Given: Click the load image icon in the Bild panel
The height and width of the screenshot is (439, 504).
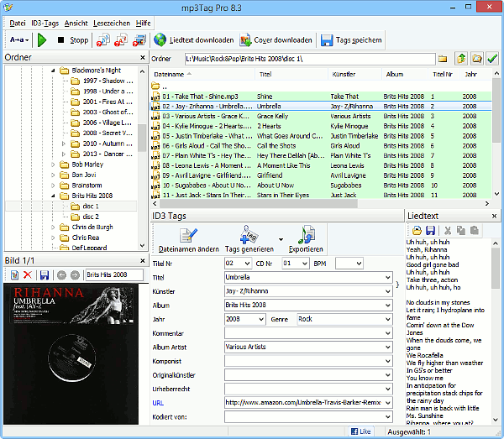Looking at the screenshot, I should (x=14, y=274).
